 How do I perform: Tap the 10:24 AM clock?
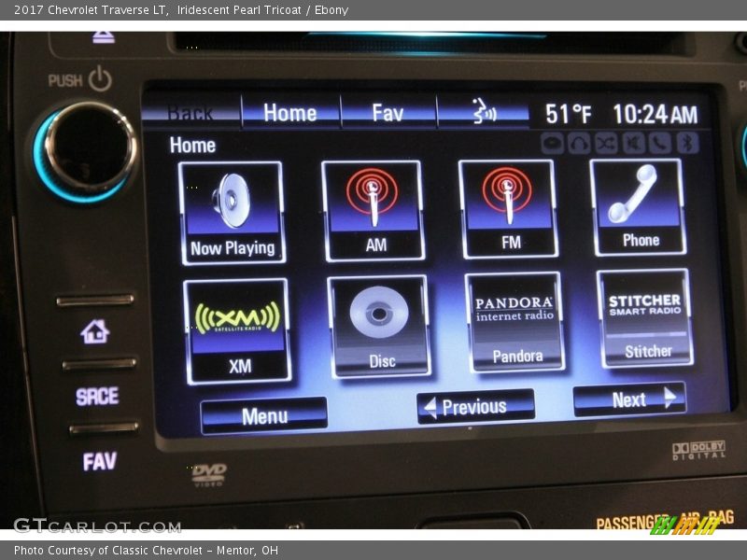(x=655, y=114)
